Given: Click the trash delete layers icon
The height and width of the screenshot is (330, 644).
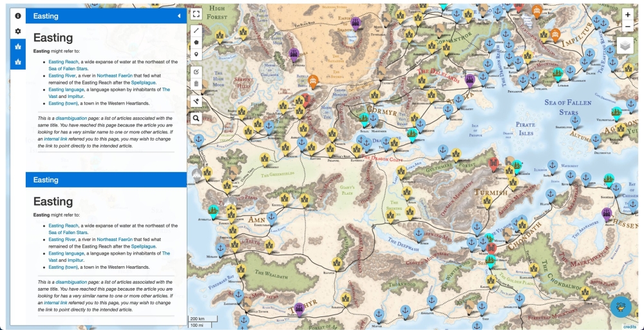Looking at the screenshot, I should point(196,84).
